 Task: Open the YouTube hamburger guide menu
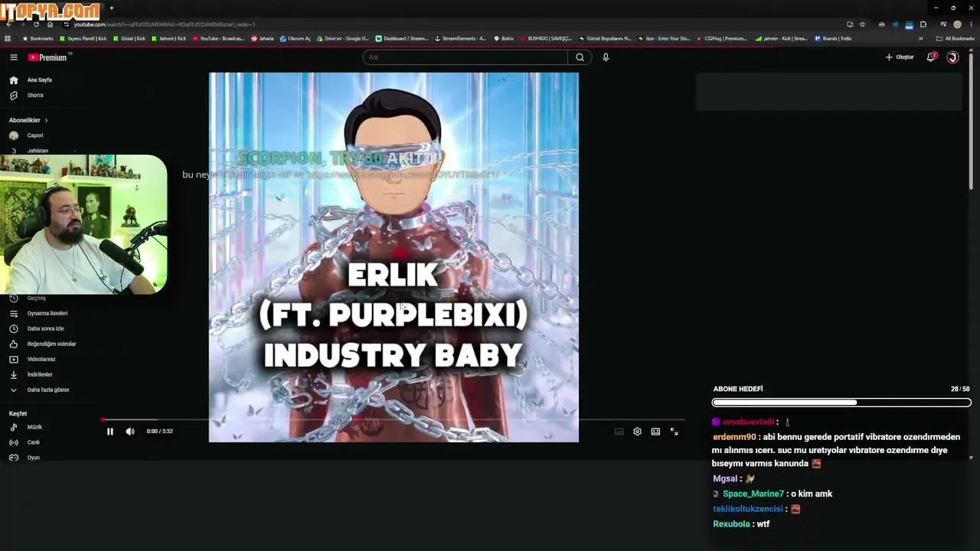[x=13, y=57]
